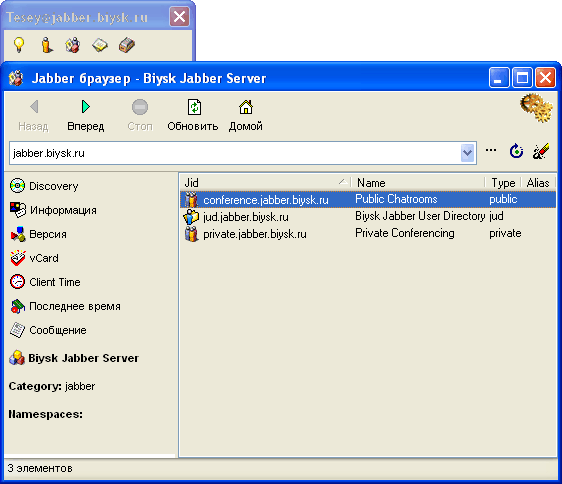Viewport: 562px width, 484px height.
Task: Click the Информация icon
Action: (x=18, y=210)
